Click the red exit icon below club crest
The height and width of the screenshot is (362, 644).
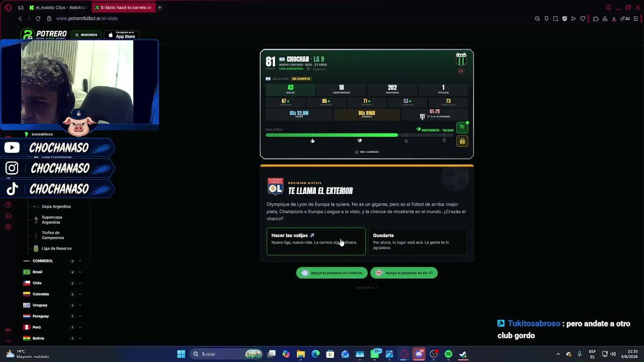point(461,71)
